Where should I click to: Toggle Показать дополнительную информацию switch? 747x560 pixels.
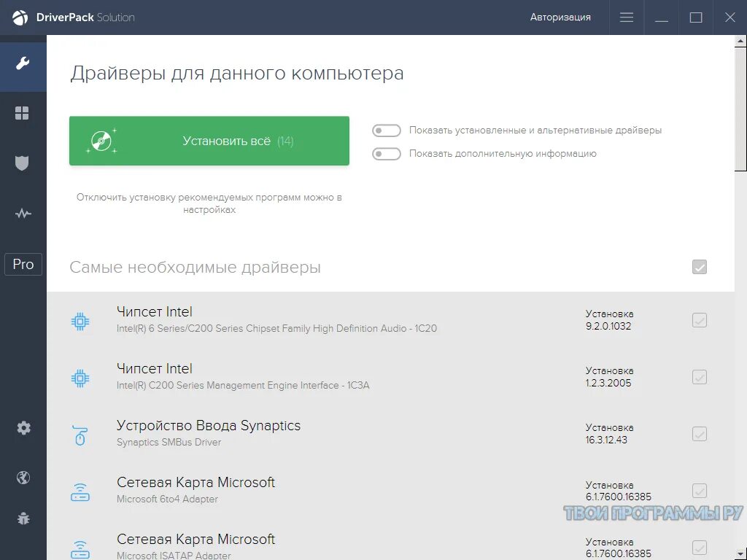(x=387, y=154)
